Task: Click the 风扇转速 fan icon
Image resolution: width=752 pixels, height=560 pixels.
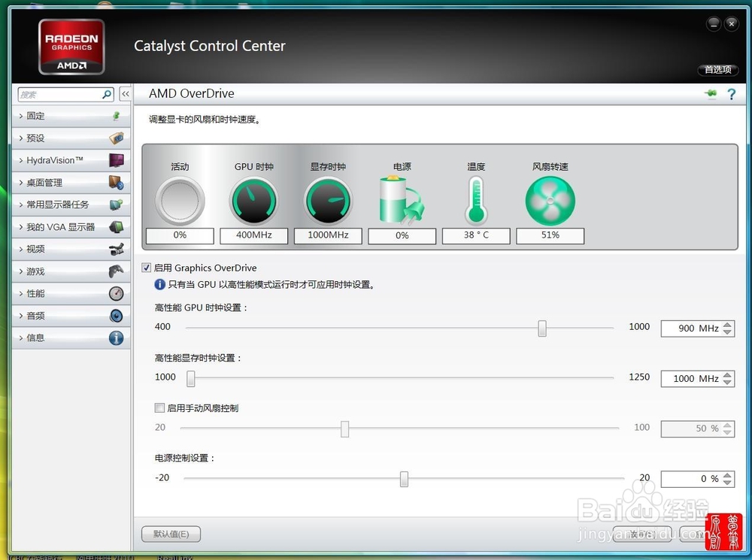Action: pyautogui.click(x=550, y=201)
